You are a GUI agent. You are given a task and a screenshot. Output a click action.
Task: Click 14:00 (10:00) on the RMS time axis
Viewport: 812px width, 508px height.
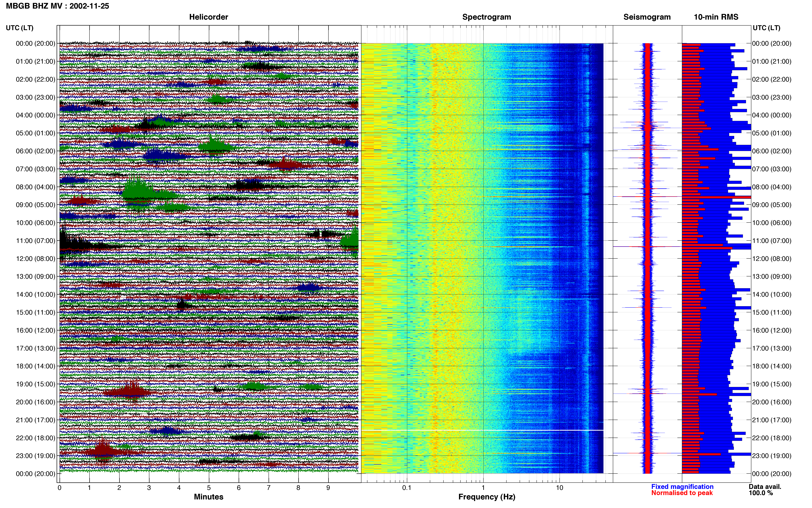tap(772, 294)
